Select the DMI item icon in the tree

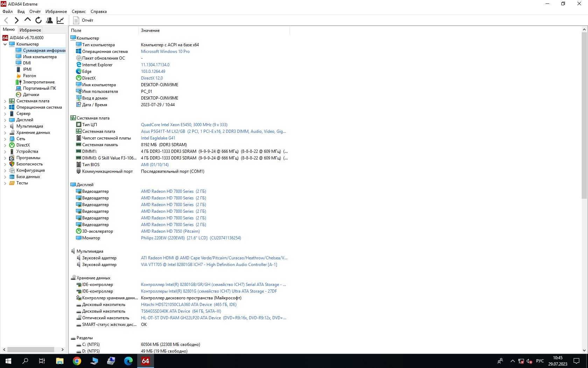[19, 63]
